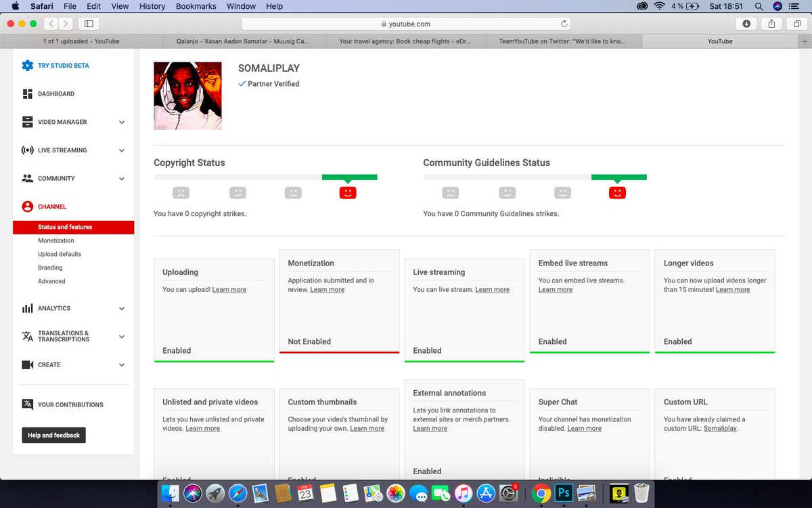Viewport: 812px width, 508px height.
Task: Click the Try Studio Beta gear icon
Action: [x=27, y=66]
